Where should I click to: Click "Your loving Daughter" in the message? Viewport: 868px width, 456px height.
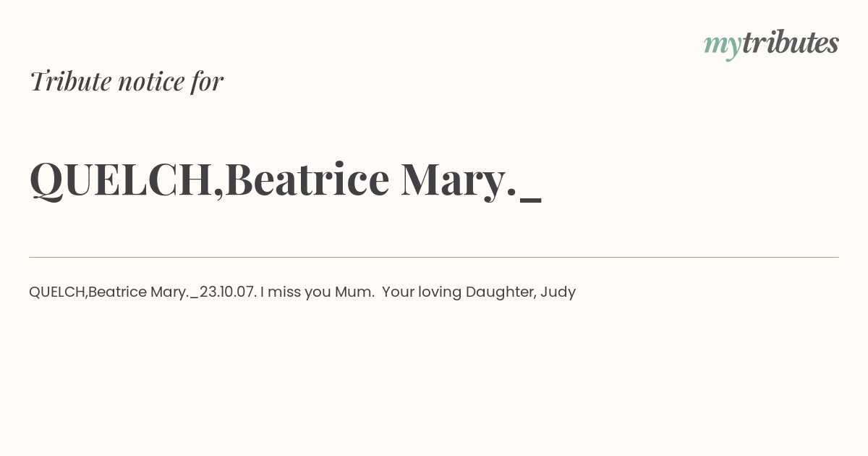click(x=458, y=292)
